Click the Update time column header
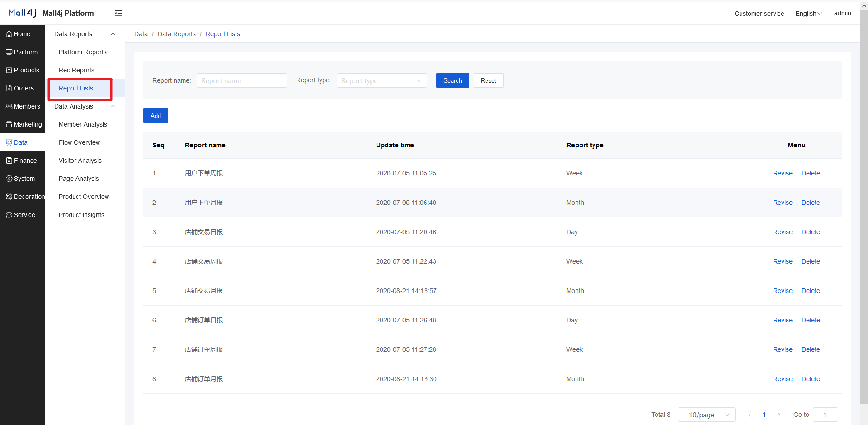868x425 pixels. point(395,145)
